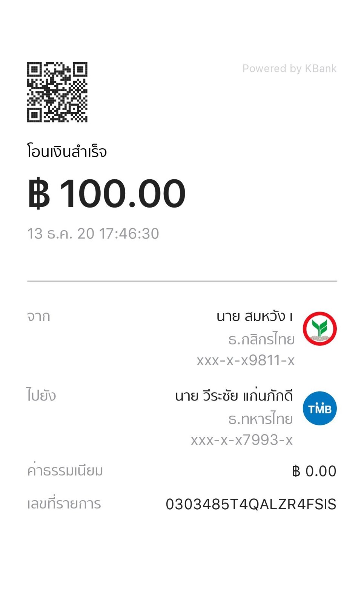Image resolution: width=364 pixels, height=604 pixels.
Task: Select recipient account xxx-x-x7993-x
Action: pos(242,440)
